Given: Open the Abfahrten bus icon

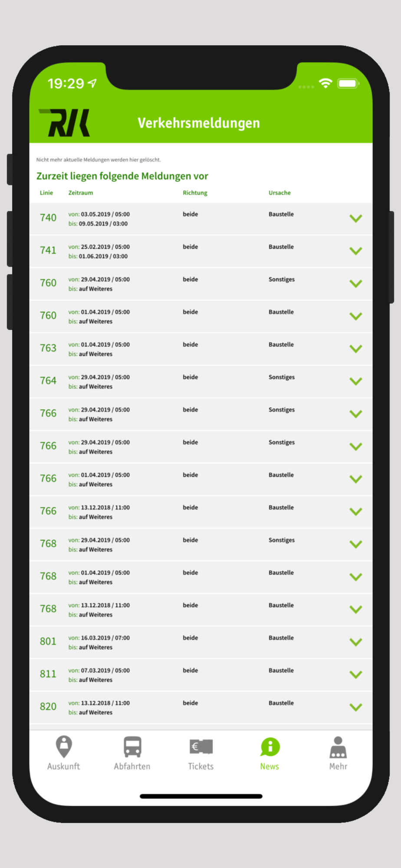Looking at the screenshot, I should pyautogui.click(x=132, y=746).
